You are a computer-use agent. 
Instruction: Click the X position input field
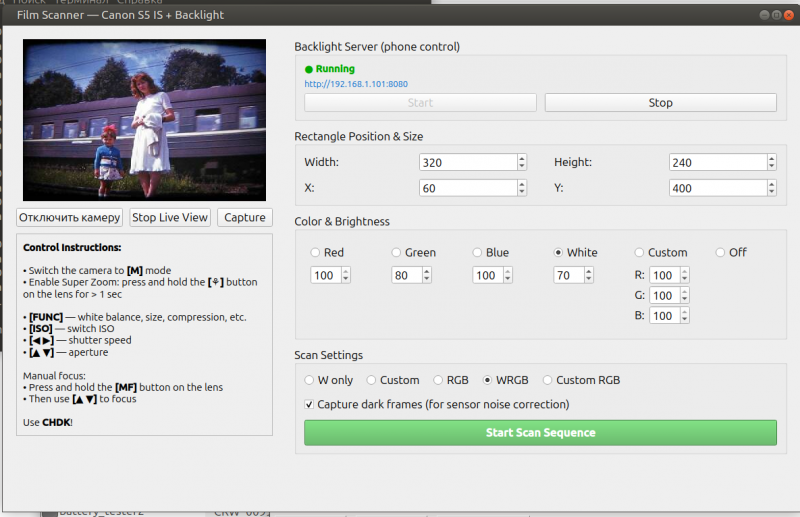click(x=466, y=188)
